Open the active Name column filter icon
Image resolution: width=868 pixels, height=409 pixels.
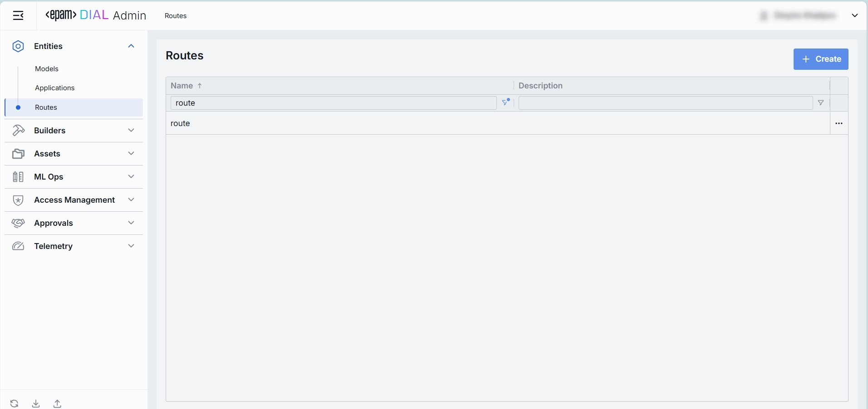pos(506,102)
